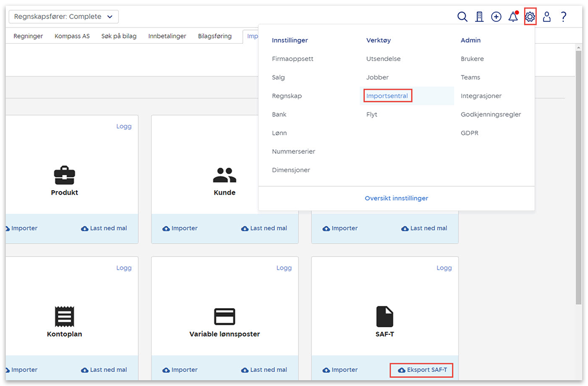Click the plus circle add icon

496,17
